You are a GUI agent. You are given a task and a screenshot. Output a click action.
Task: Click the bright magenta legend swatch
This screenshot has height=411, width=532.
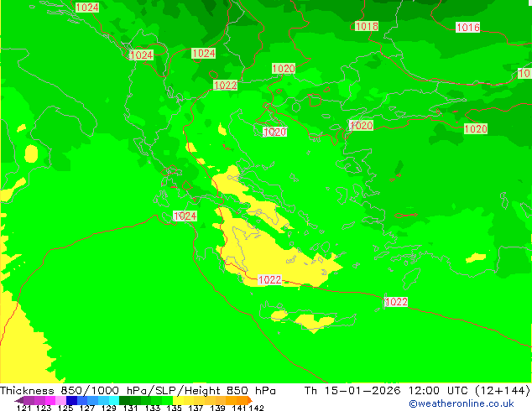coord(50,400)
